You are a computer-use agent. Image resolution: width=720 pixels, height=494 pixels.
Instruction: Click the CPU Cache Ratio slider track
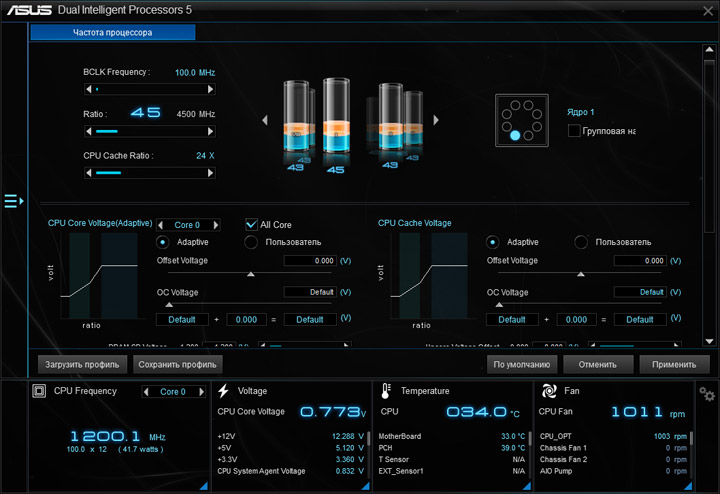pos(150,173)
